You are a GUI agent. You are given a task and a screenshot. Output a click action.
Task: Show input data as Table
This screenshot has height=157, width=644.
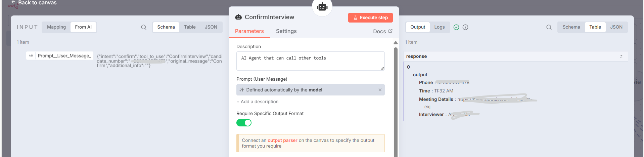(190, 27)
